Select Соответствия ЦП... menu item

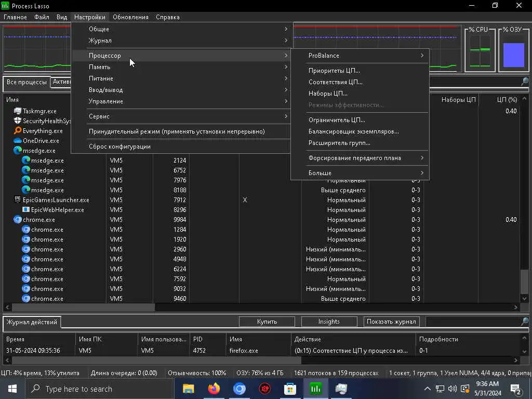(x=360, y=82)
